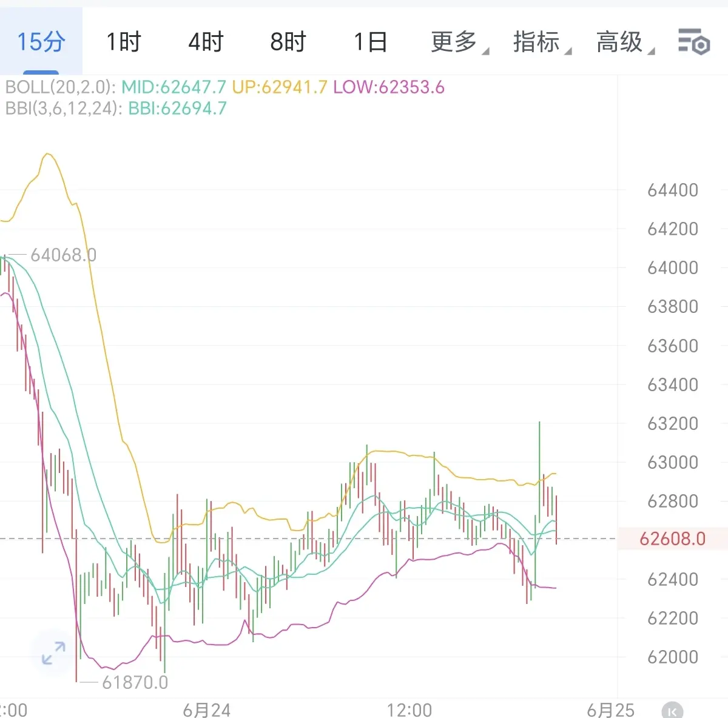Open the chart settings icon
Image resolution: width=728 pixels, height=718 pixels.
pyautogui.click(x=693, y=42)
